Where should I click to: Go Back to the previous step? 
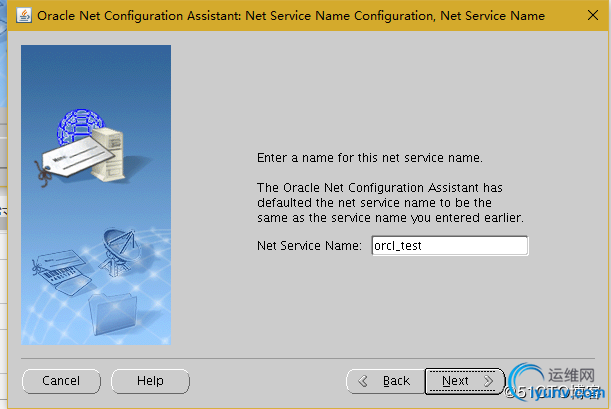click(x=384, y=381)
